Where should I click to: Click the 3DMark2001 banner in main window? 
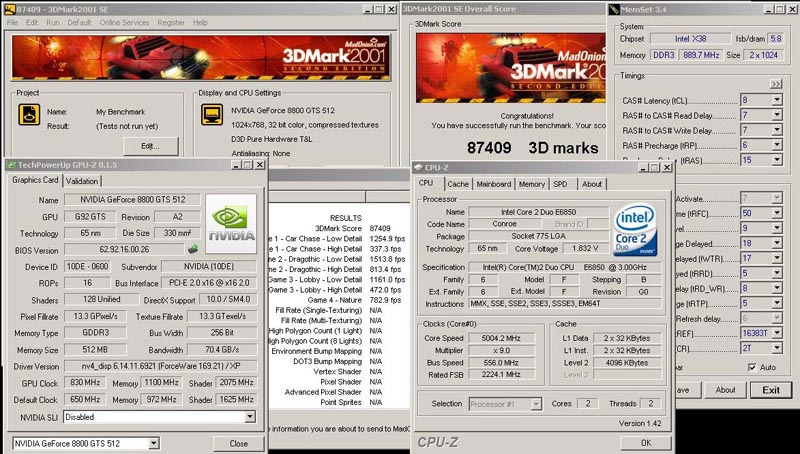(x=201, y=57)
